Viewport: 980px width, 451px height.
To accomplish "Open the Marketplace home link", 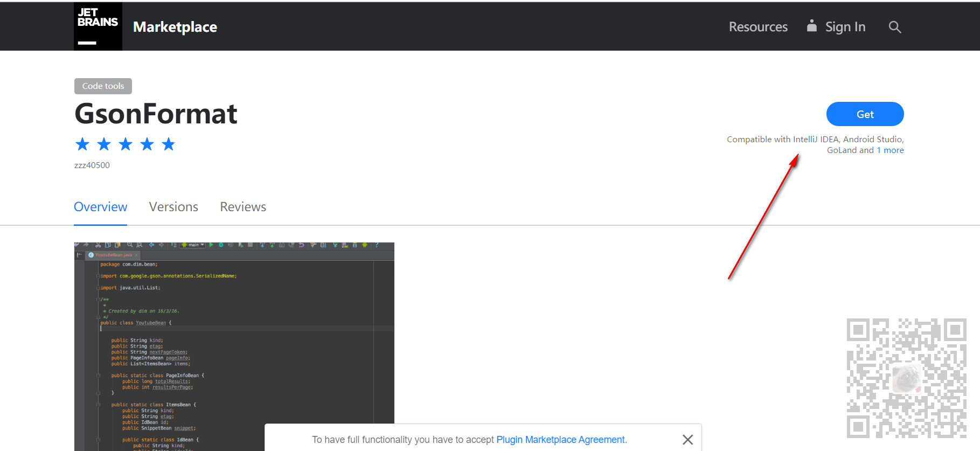I will pyautogui.click(x=175, y=27).
